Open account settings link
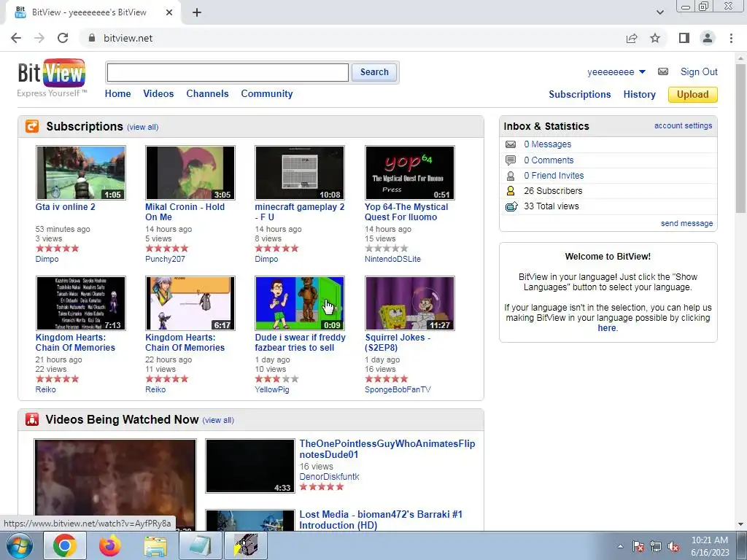 coord(683,125)
